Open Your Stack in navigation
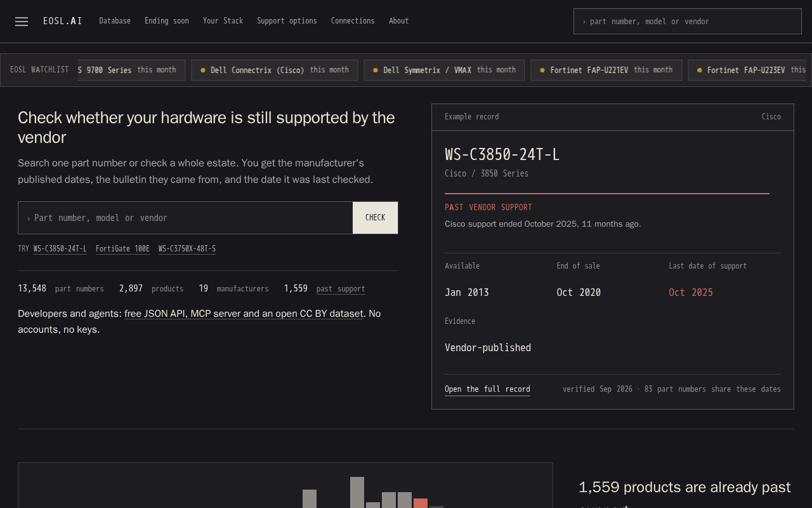812x508 pixels. (x=223, y=21)
